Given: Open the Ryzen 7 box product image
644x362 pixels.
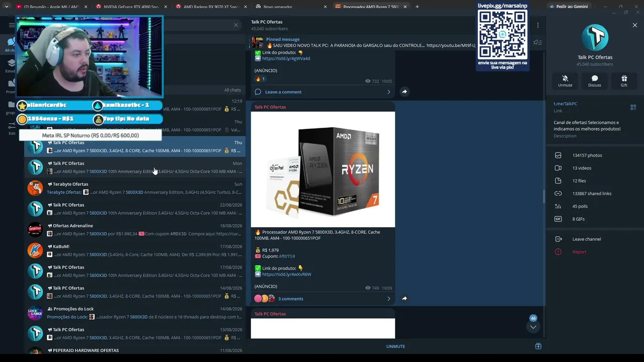Looking at the screenshot, I should click(x=323, y=169).
